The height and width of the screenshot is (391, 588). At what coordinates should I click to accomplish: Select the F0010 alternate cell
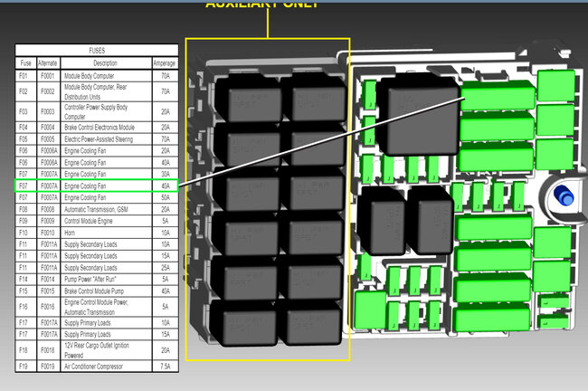(48, 233)
